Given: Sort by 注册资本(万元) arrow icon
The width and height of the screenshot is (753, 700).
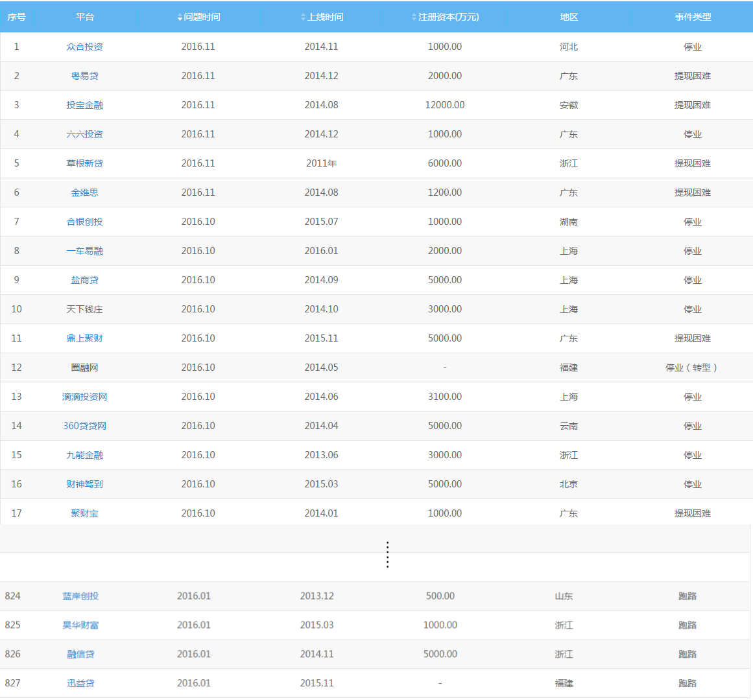Looking at the screenshot, I should (414, 17).
